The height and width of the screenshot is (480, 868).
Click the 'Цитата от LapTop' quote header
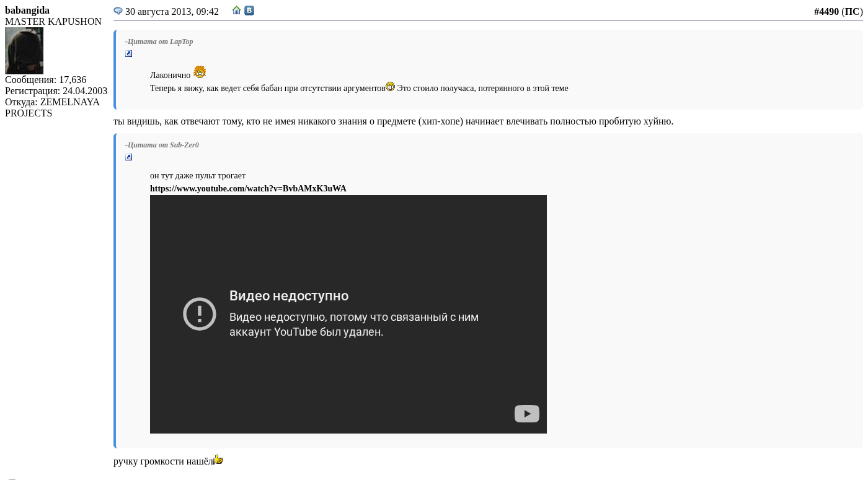[159, 41]
